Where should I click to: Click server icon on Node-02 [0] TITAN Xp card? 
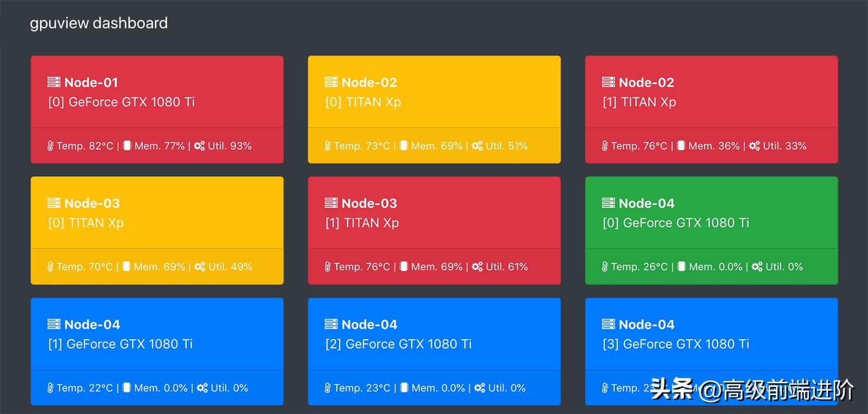(331, 82)
